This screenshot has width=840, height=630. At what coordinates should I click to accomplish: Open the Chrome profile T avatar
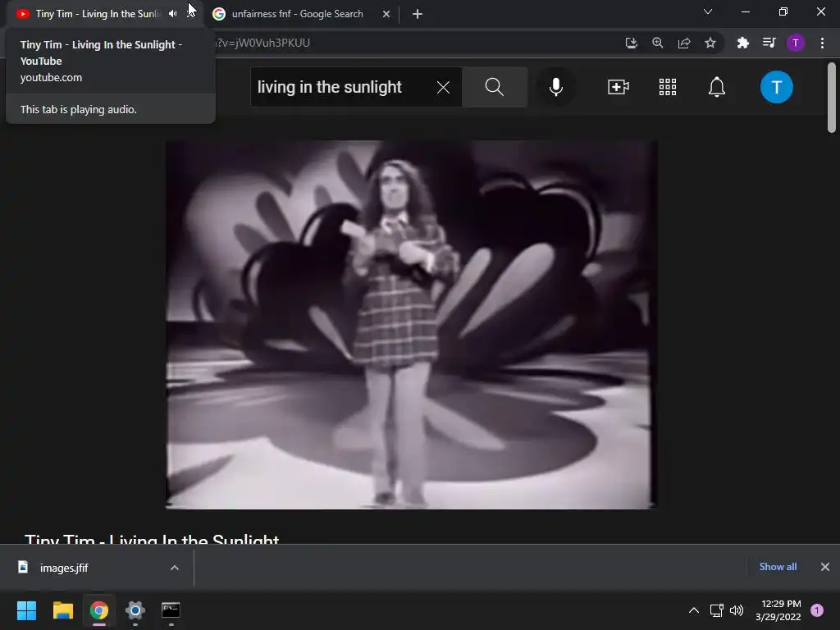click(x=796, y=43)
